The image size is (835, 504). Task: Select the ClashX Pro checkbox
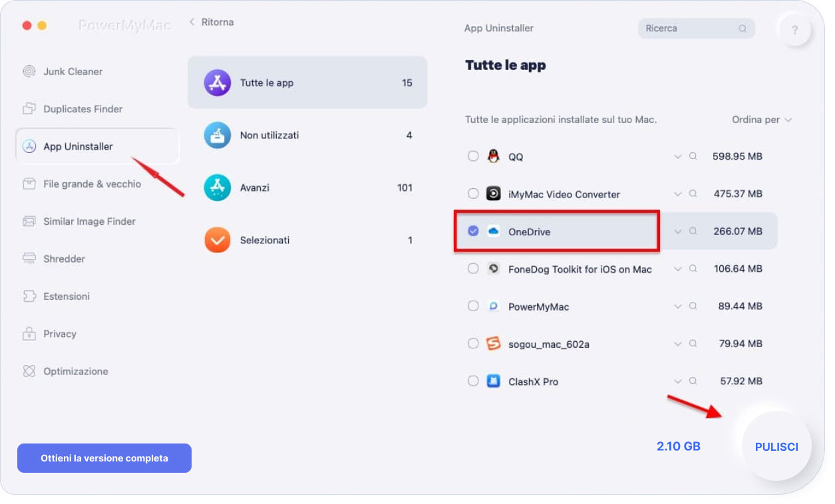pyautogui.click(x=473, y=381)
